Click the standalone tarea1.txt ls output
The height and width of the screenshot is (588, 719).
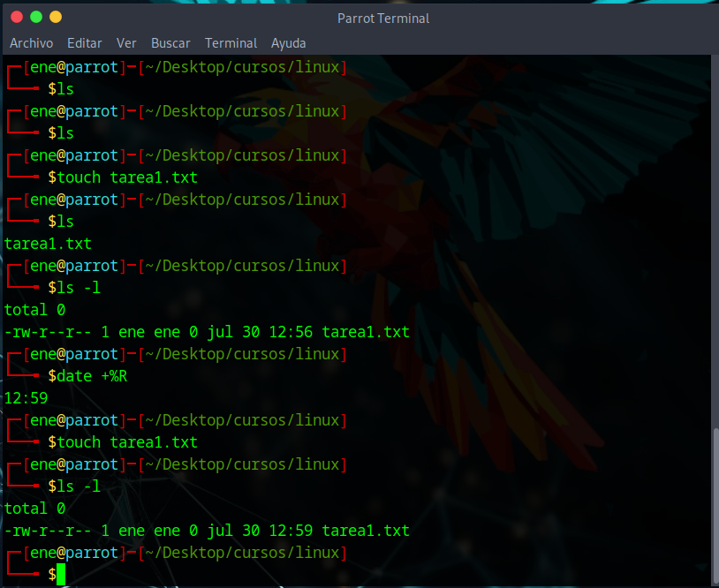click(48, 244)
